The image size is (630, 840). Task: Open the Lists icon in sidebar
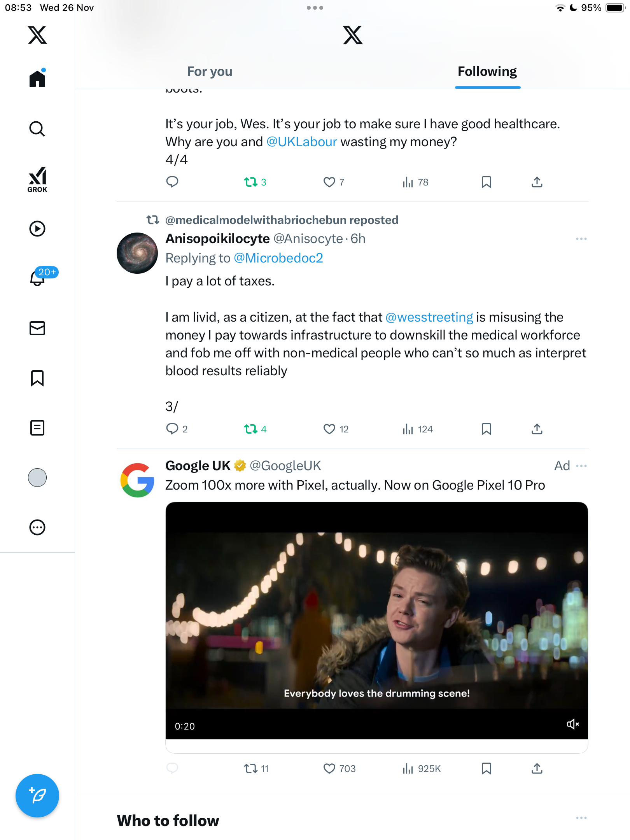click(x=37, y=428)
